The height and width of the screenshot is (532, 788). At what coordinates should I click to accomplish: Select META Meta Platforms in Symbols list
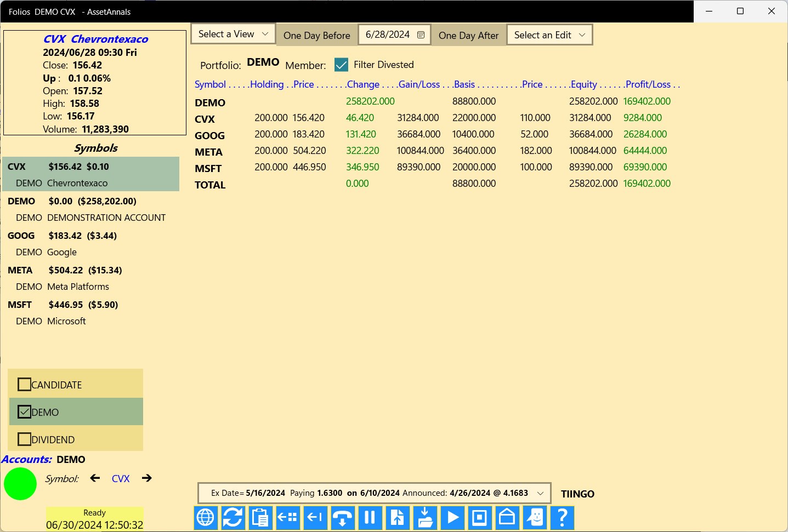point(90,278)
